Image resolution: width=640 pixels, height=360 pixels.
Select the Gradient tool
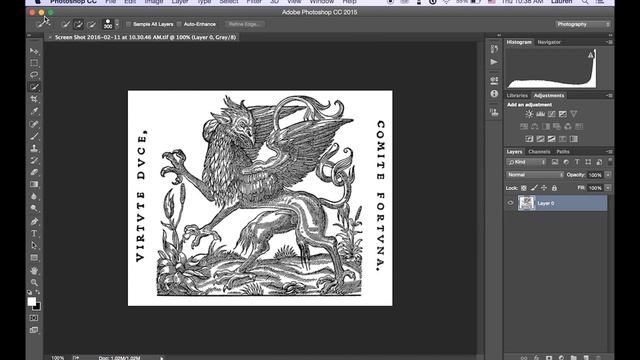[x=34, y=184]
